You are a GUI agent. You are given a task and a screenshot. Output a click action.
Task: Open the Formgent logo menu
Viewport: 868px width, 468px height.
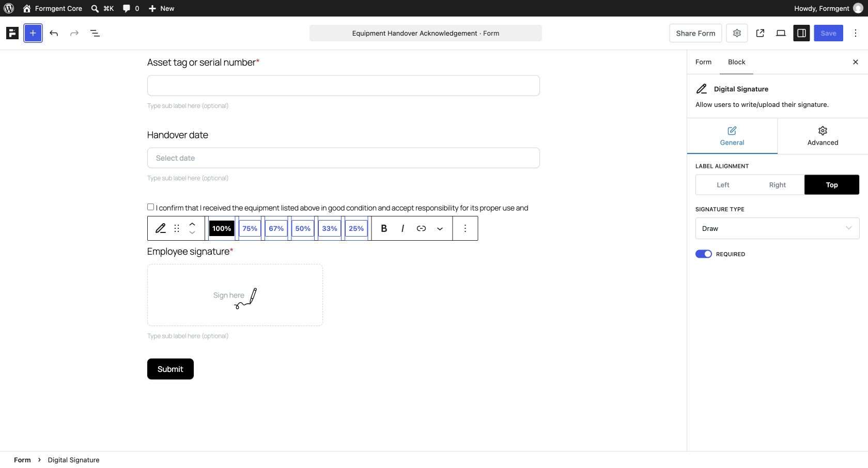tap(12, 33)
